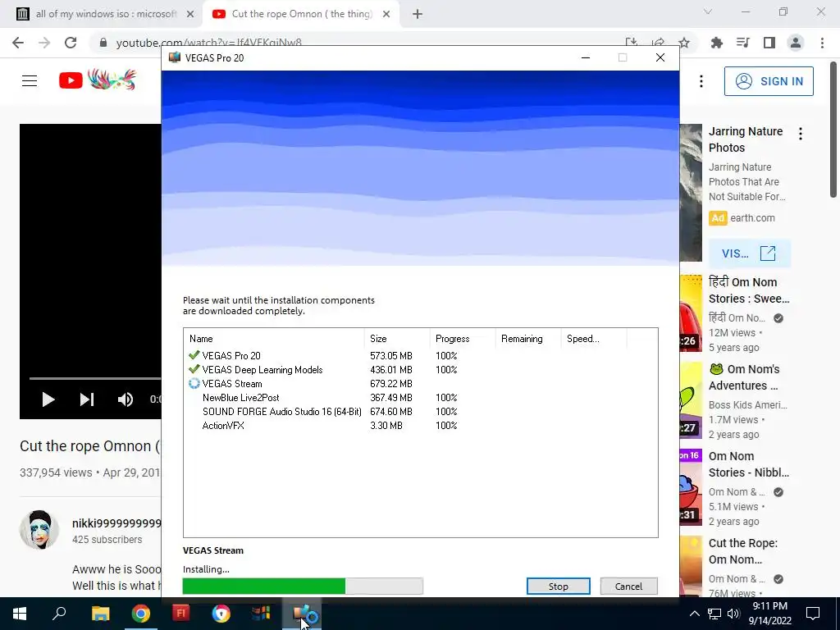Click the Speed column header
840x630 pixels.
tap(594, 339)
